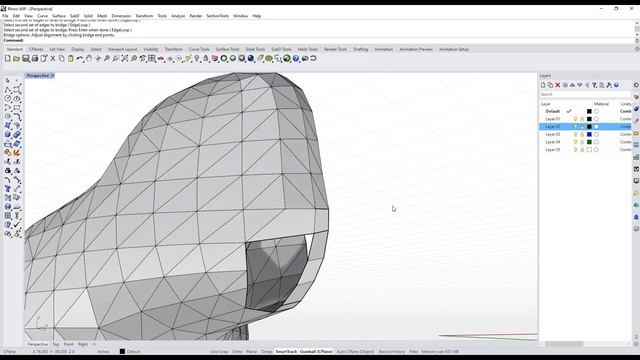Screen dimensions: 640x360
Task: Toggle visibility bulb of Layer 05
Action: click(x=575, y=150)
